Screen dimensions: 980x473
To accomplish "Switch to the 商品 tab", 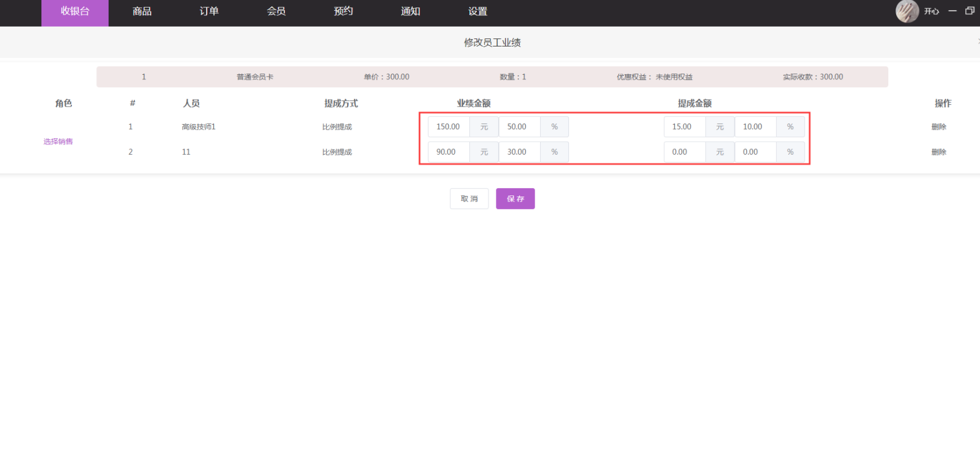I will [x=142, y=11].
